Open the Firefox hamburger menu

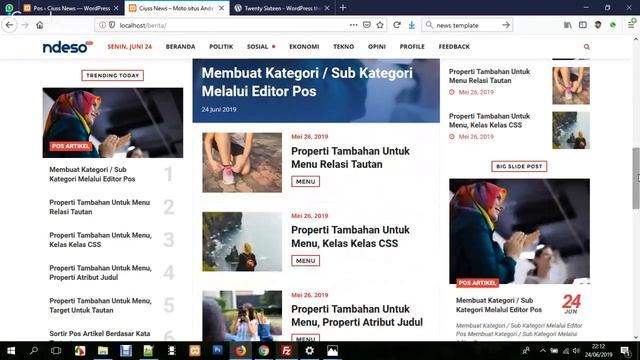[631, 25]
